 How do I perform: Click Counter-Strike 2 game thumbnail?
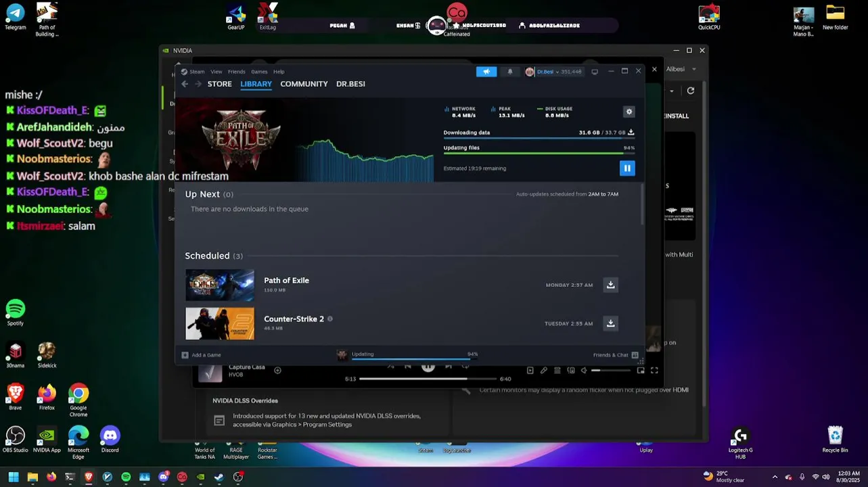220,323
